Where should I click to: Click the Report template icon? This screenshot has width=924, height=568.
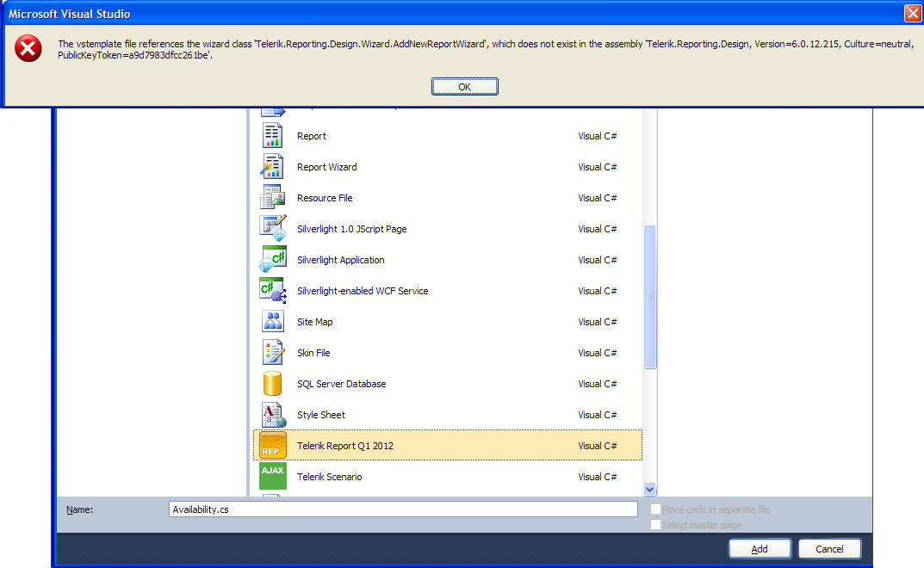pos(272,135)
